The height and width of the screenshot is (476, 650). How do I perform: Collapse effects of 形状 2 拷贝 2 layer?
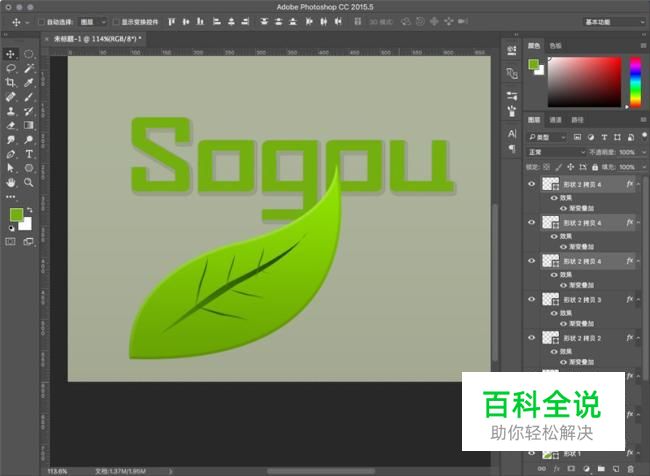pos(639,338)
